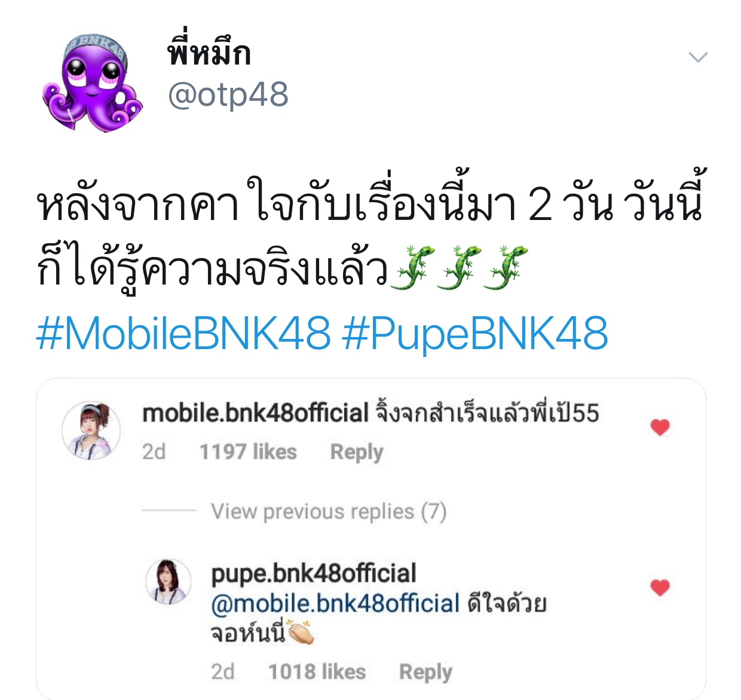Tap mobile.bnk48official's round avatar photo
741x700 pixels.
(91, 430)
